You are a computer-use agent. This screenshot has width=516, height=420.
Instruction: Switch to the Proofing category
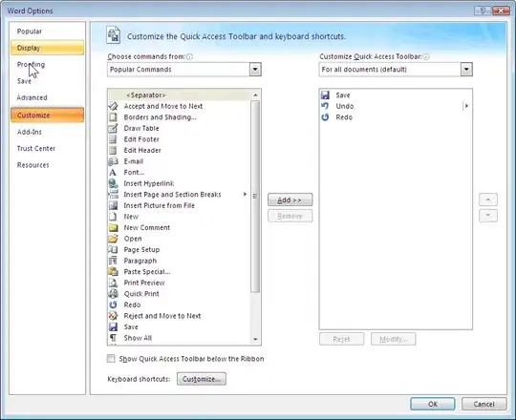(31, 64)
